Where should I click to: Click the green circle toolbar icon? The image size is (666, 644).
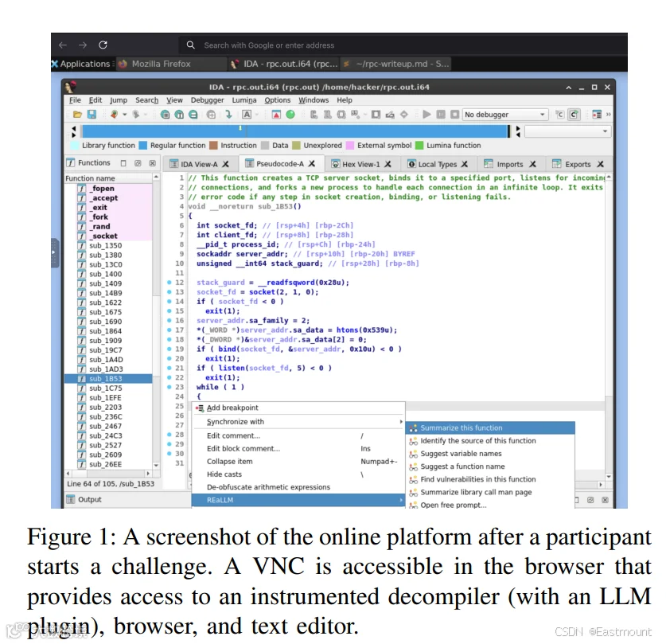tap(290, 115)
